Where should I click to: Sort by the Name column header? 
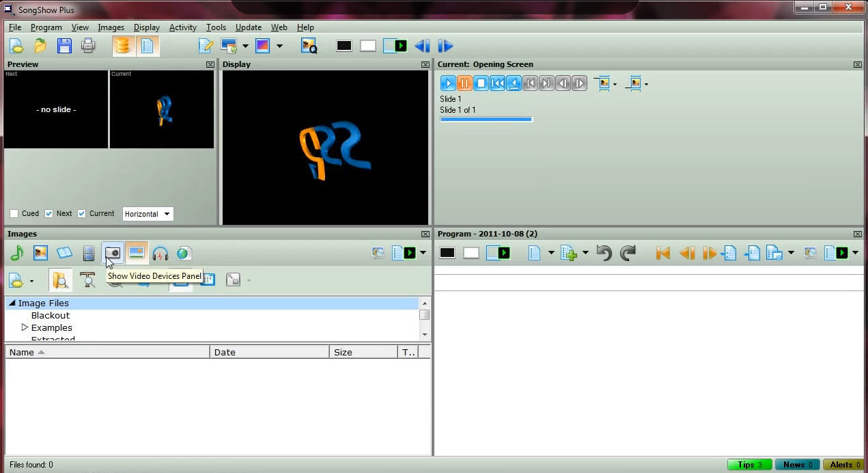coord(108,352)
